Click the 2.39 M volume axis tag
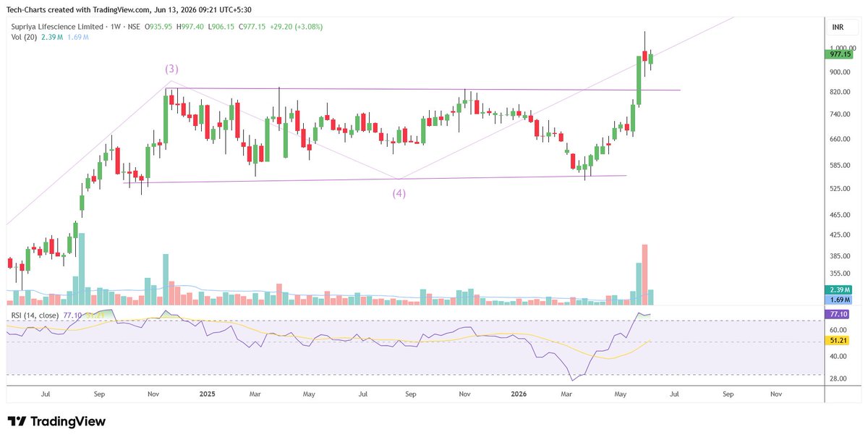The height and width of the screenshot is (440, 868). [838, 290]
